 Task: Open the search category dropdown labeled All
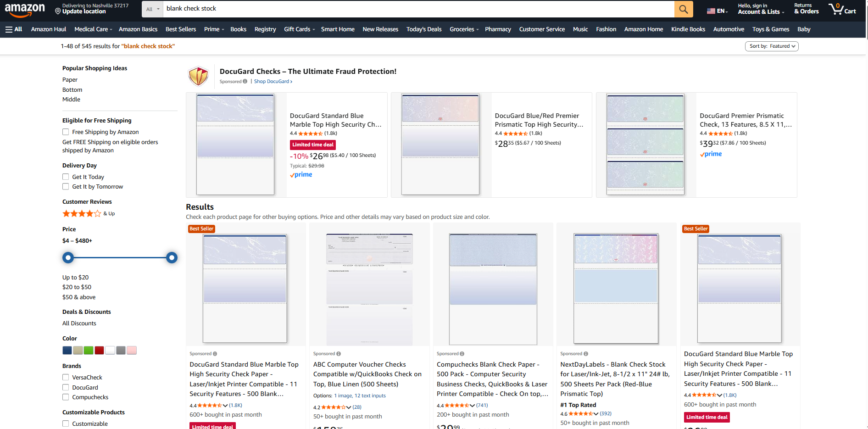pyautogui.click(x=152, y=9)
